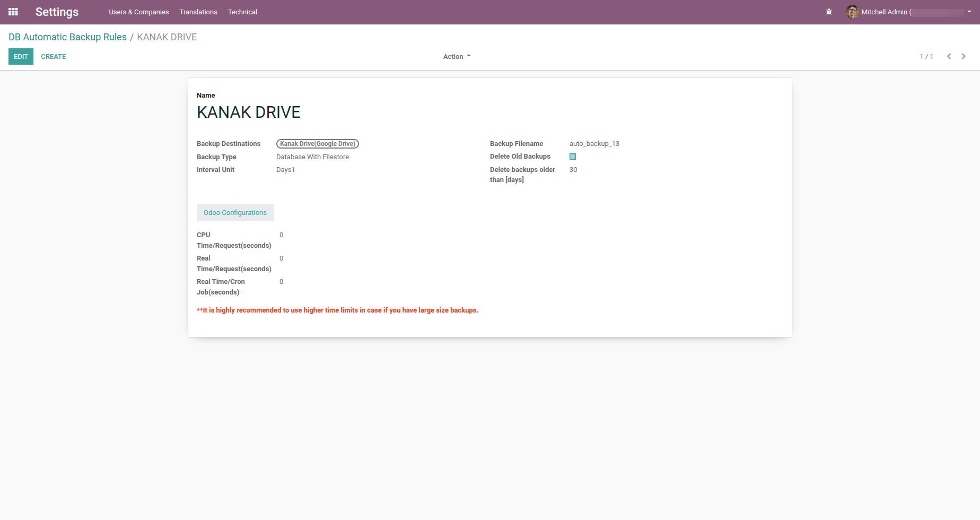Viewport: 980px width, 520px height.
Task: Click the Backup Filename label
Action: click(x=517, y=144)
